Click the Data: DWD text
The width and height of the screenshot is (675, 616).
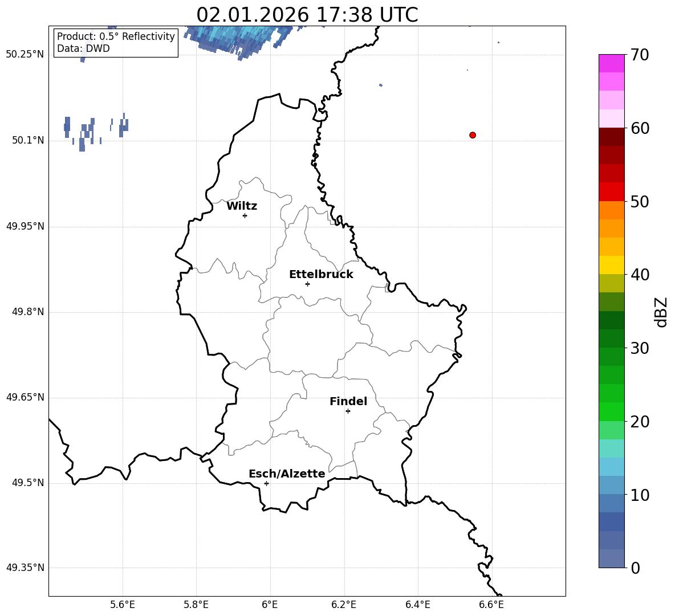point(83,48)
